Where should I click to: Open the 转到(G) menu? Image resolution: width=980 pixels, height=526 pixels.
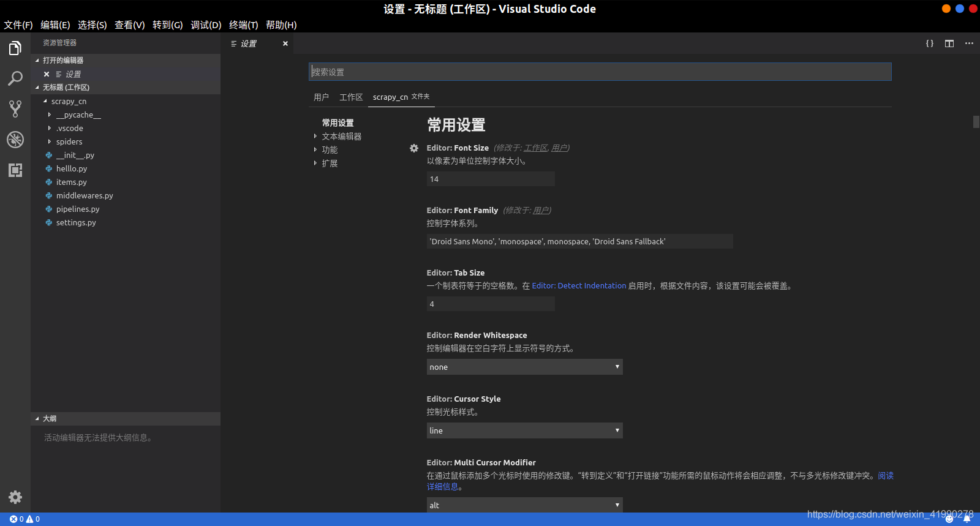pos(168,25)
